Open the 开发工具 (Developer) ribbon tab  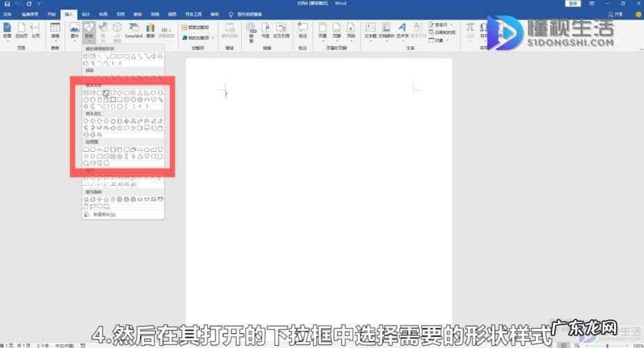point(194,15)
